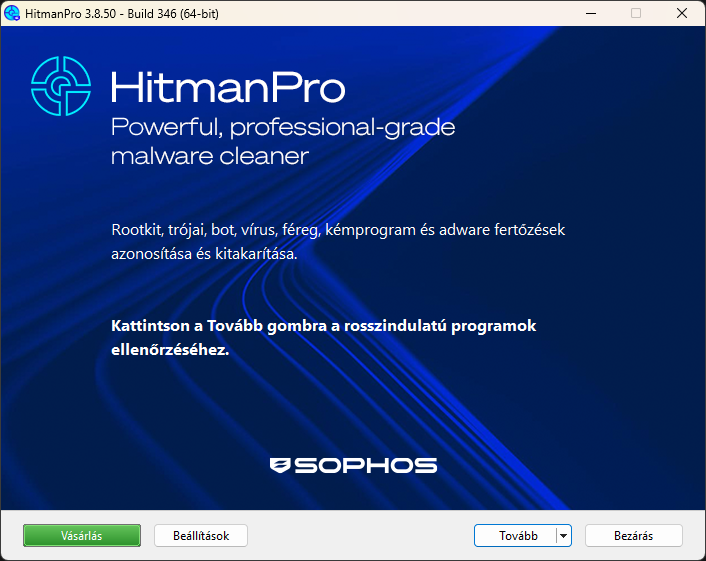This screenshot has height=561, width=706.
Task: Click the Sophos shield emblem
Action: coord(279,465)
